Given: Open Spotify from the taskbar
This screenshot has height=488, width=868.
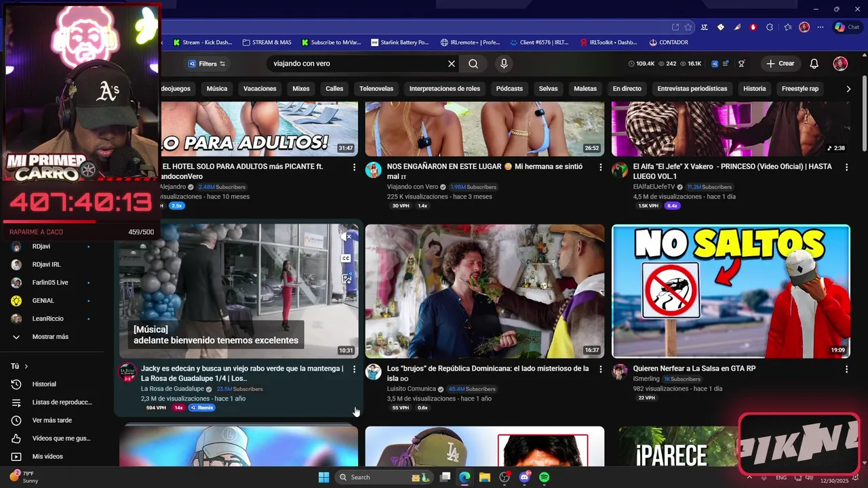Looking at the screenshot, I should [x=544, y=477].
